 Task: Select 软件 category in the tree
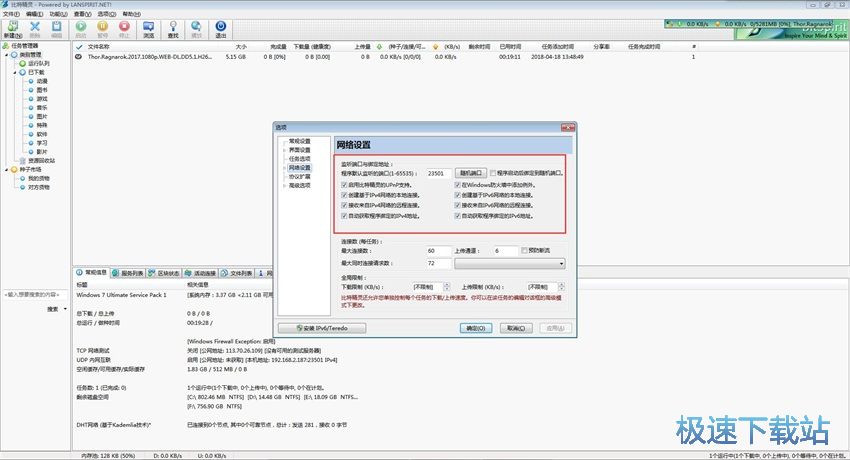click(42, 134)
